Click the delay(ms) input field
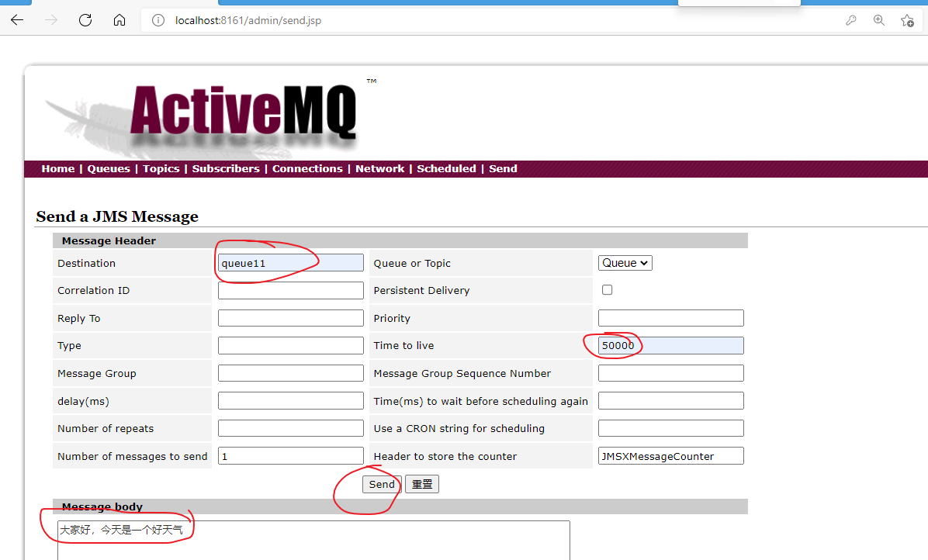The height and width of the screenshot is (560, 928). [291, 400]
